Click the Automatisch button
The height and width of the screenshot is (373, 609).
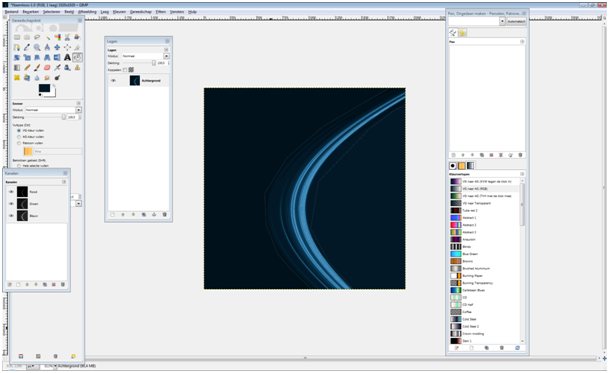[x=516, y=21]
